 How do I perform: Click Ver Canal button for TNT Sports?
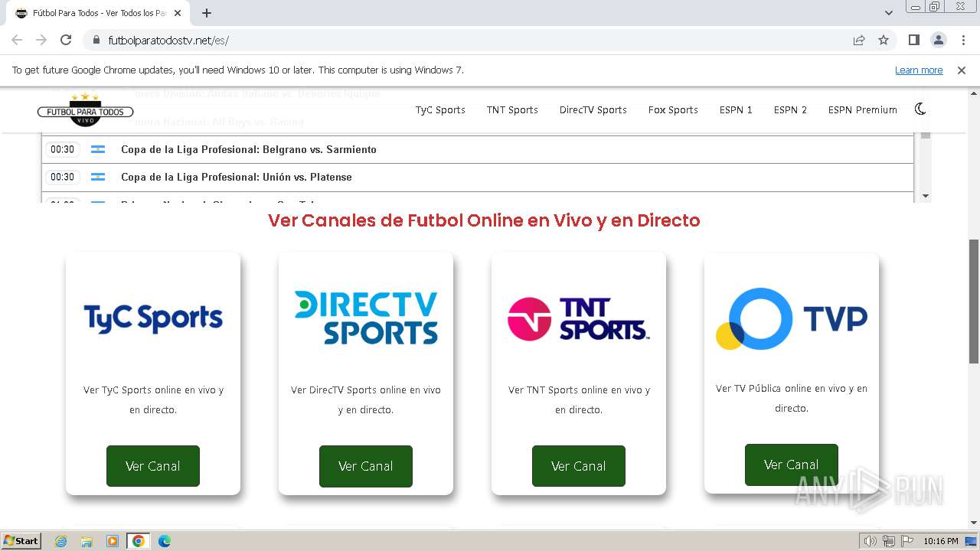pyautogui.click(x=579, y=466)
